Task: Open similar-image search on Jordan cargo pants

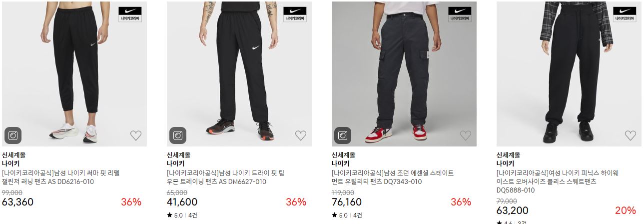Action: (343, 135)
